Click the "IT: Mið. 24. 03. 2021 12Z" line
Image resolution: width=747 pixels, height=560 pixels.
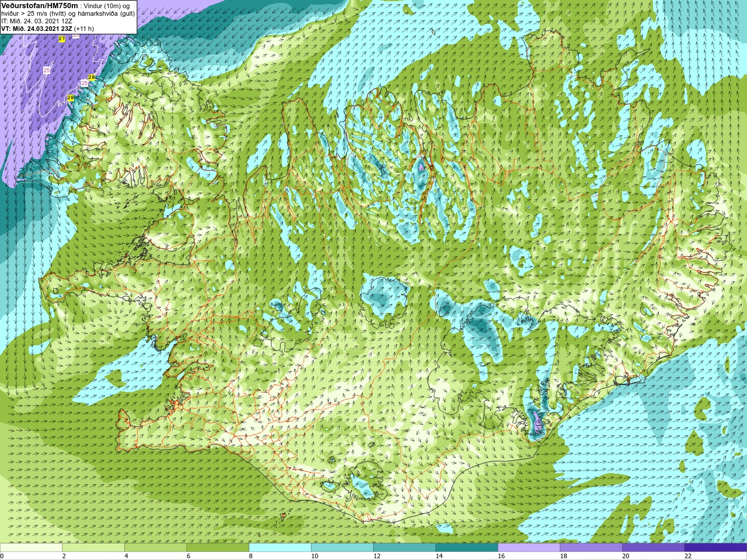tap(37, 20)
